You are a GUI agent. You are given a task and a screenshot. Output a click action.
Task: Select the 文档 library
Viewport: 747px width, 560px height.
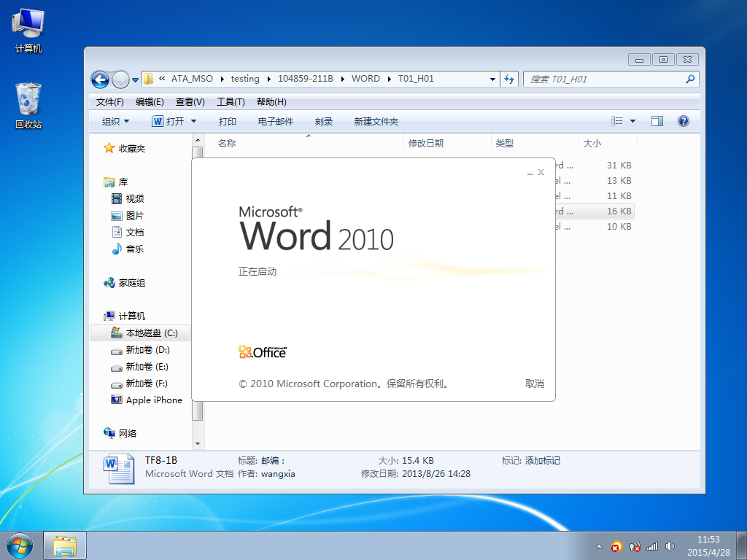click(x=127, y=233)
